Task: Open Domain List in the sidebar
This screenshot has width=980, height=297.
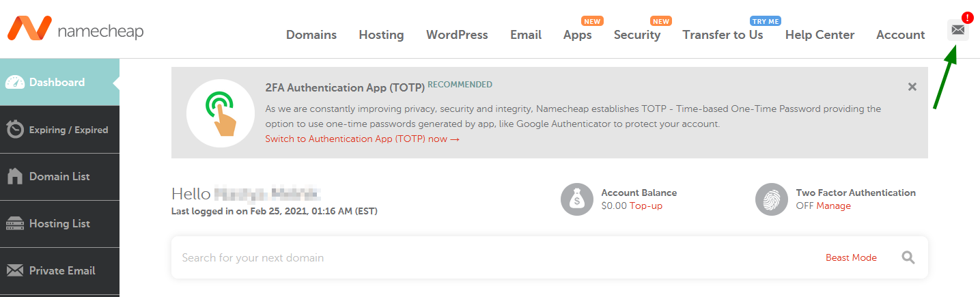Action: coord(59,177)
